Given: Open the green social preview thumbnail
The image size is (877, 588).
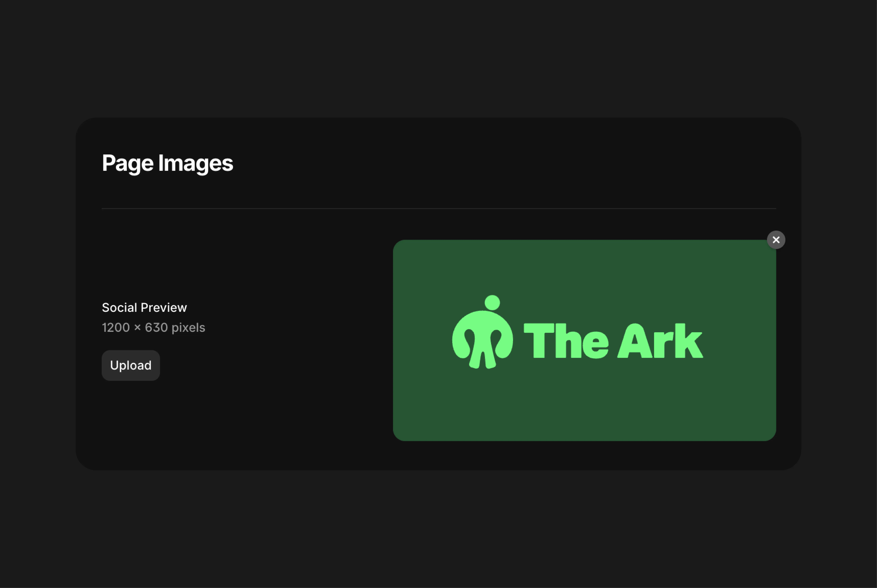Looking at the screenshot, I should pyautogui.click(x=584, y=405).
